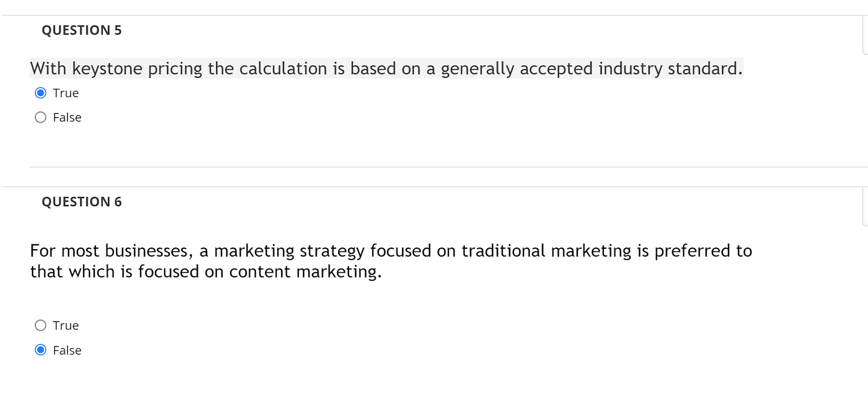The image size is (868, 395).
Task: Click the scrollbar segment beside Question 5
Action: [865, 35]
